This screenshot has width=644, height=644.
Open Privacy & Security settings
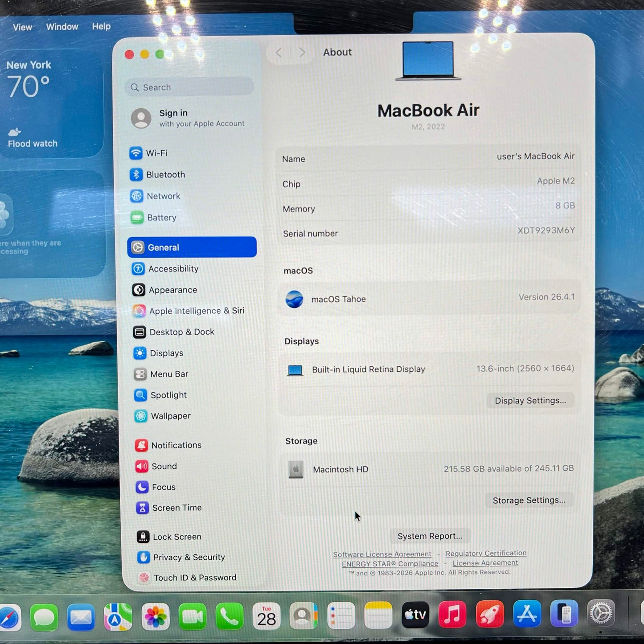click(x=181, y=558)
